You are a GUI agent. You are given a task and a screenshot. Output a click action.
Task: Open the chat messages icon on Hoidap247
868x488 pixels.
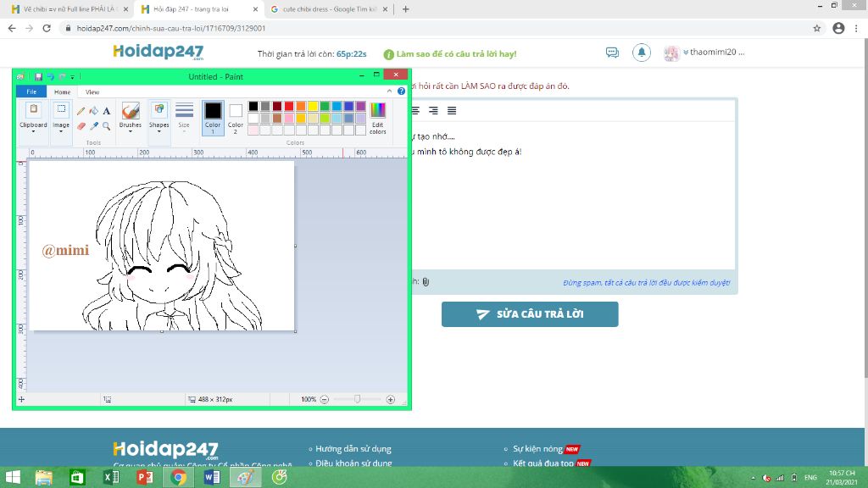point(612,53)
